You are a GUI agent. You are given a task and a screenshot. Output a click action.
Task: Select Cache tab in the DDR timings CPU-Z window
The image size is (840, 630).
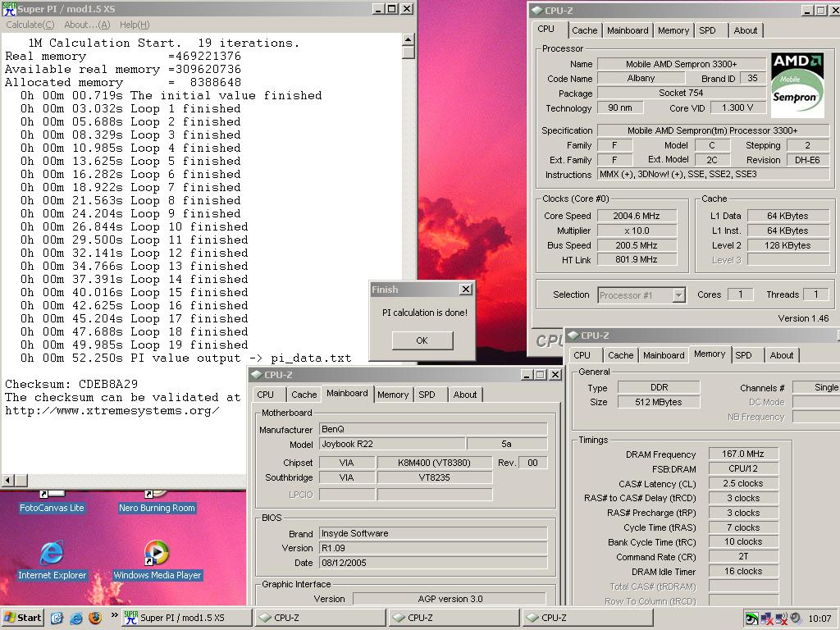(621, 355)
